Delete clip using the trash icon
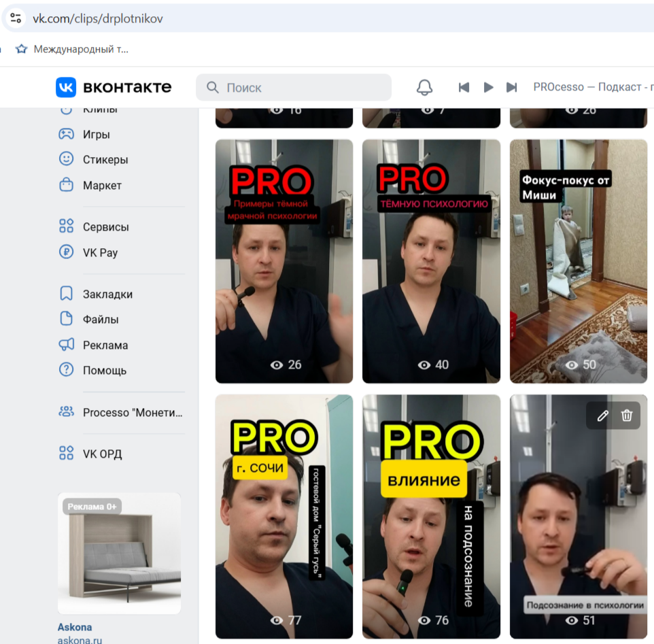 (x=627, y=416)
